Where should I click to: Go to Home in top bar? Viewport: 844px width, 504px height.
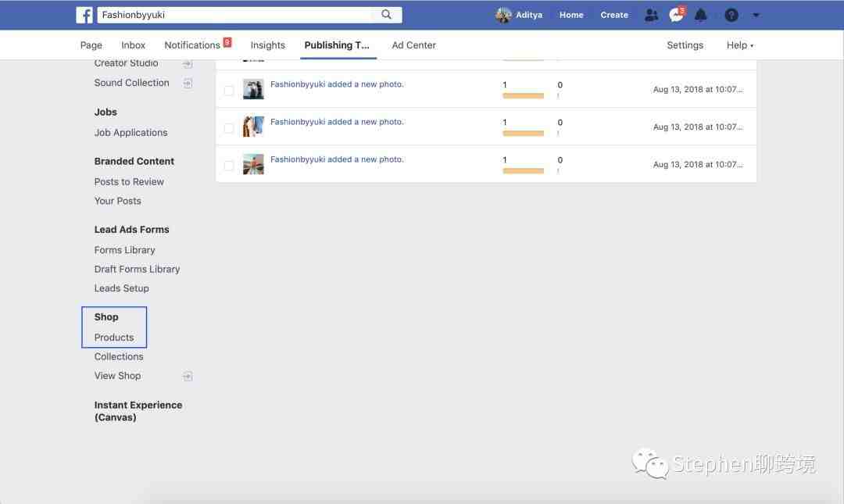coord(571,15)
